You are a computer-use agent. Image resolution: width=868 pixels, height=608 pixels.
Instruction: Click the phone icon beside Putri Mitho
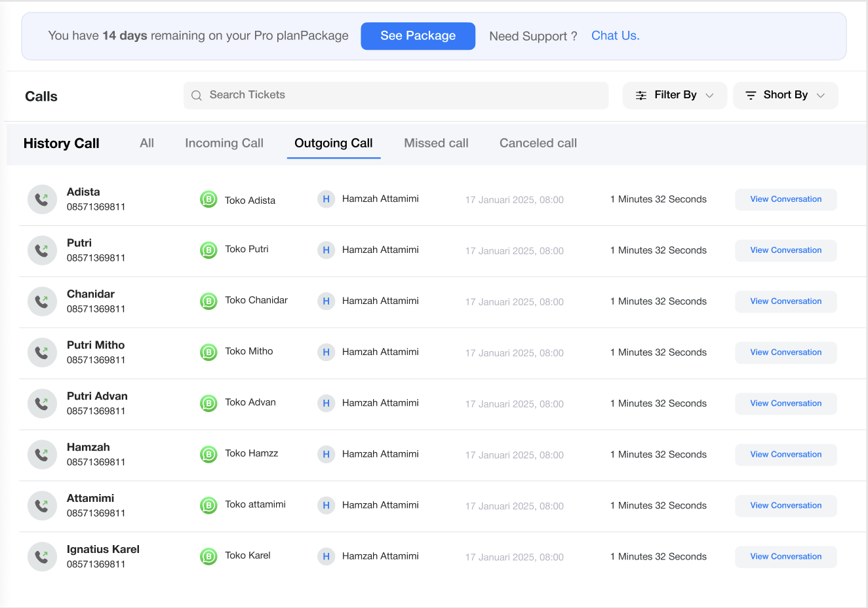point(42,352)
